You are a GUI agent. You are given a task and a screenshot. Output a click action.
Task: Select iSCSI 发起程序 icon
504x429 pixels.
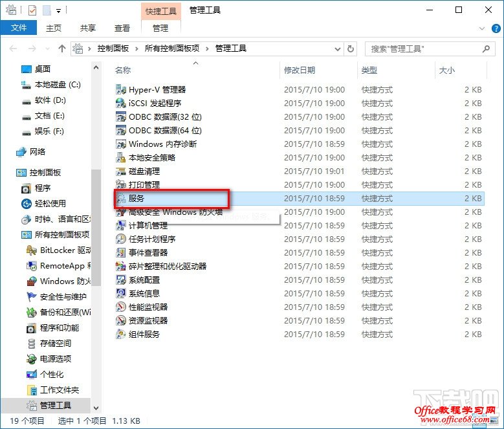[120, 103]
